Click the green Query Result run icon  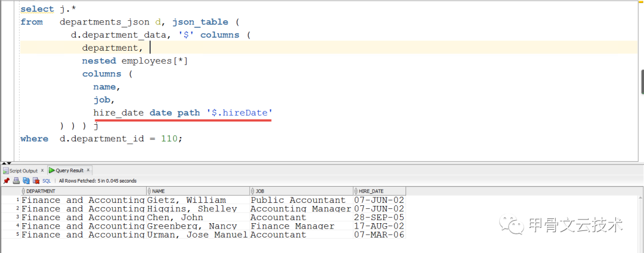coord(52,171)
